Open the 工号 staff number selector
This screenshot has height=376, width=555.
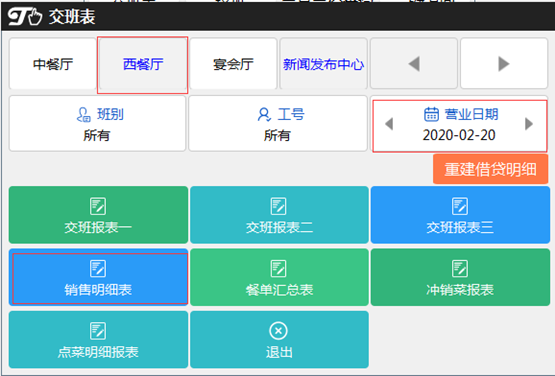pyautogui.click(x=278, y=124)
